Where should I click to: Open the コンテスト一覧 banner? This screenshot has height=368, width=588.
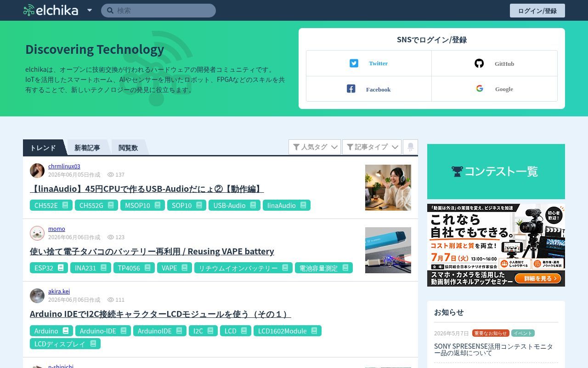tap(496, 172)
